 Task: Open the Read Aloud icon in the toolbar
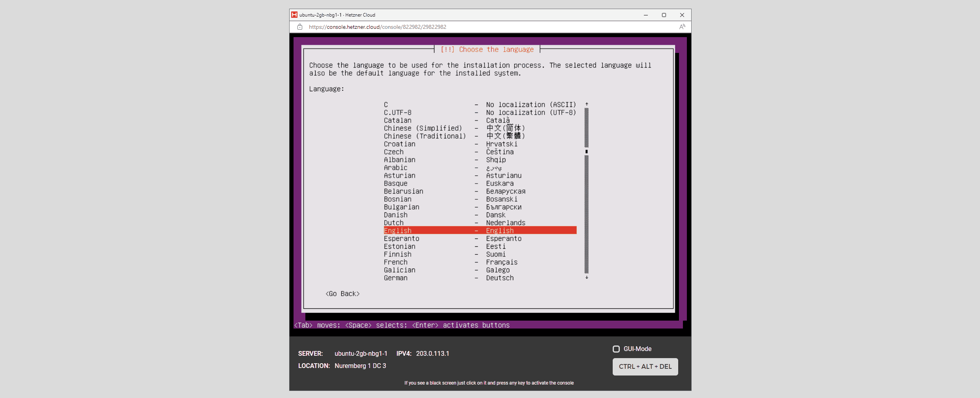click(x=682, y=27)
